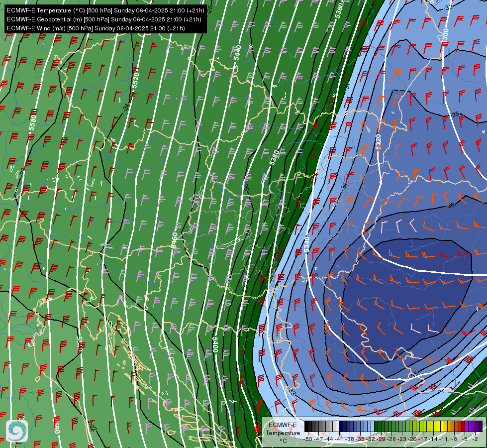Click the 5460 geopotential contour label

pyautogui.click(x=175, y=240)
